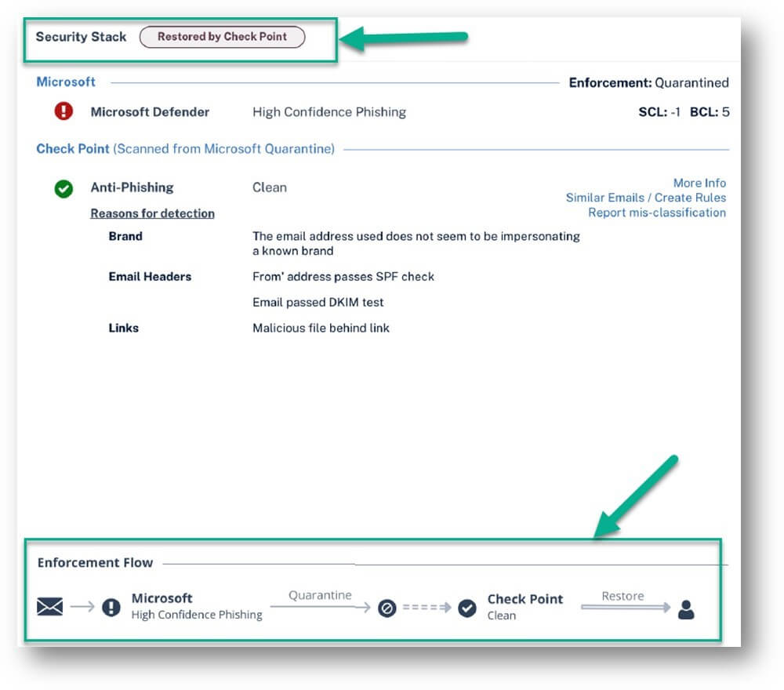Click the Quarantine step label

(x=320, y=595)
